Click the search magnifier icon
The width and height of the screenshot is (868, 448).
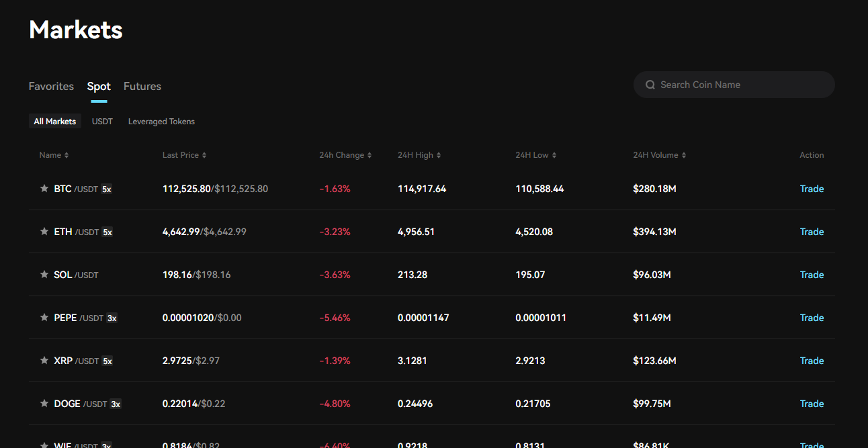click(x=650, y=85)
